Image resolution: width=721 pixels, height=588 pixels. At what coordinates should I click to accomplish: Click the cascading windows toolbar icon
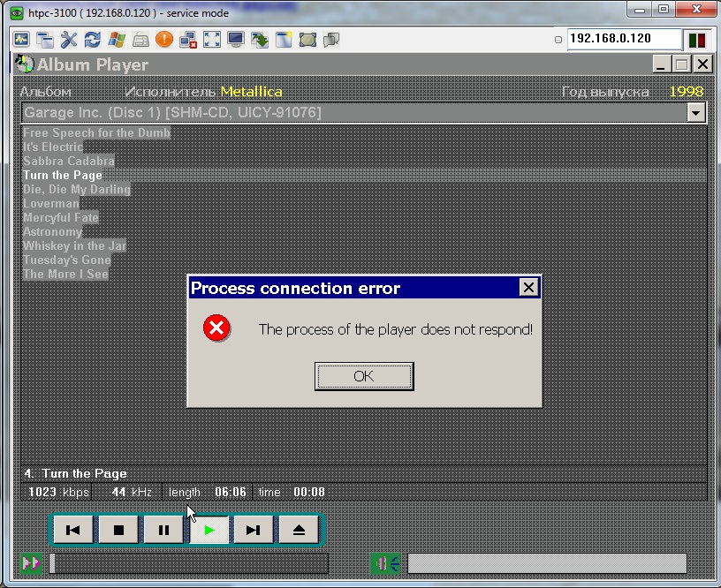click(44, 40)
